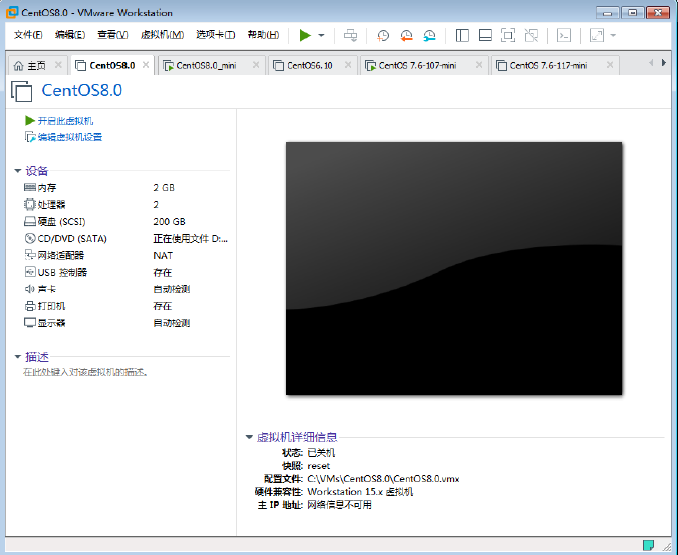Click the 网络信息不可用 IP address value

(339, 505)
